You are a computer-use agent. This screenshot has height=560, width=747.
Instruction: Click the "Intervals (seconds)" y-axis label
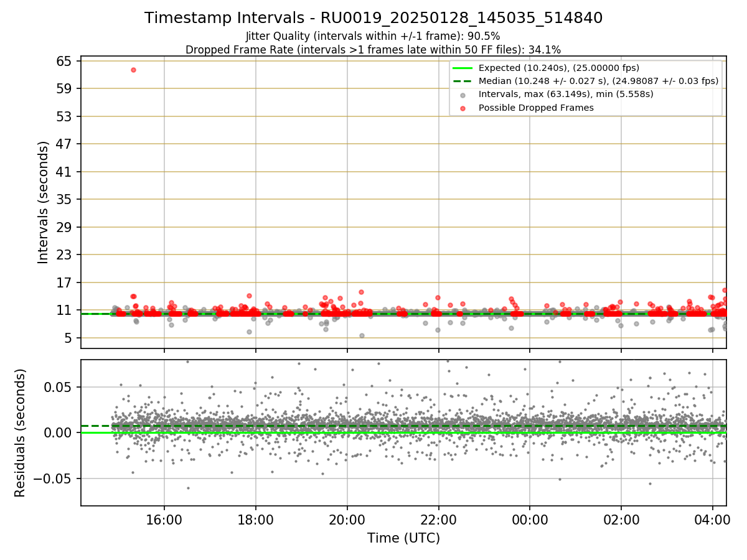point(43,202)
